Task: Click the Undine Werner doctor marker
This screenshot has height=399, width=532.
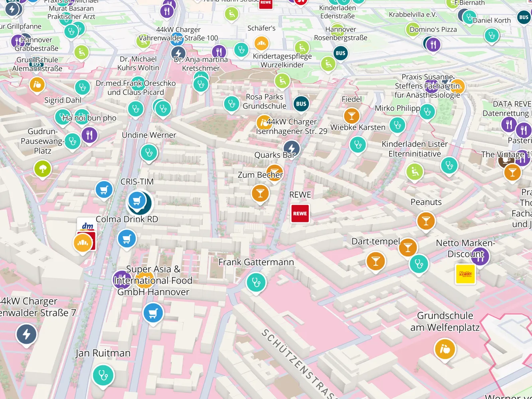Action: pos(149,153)
